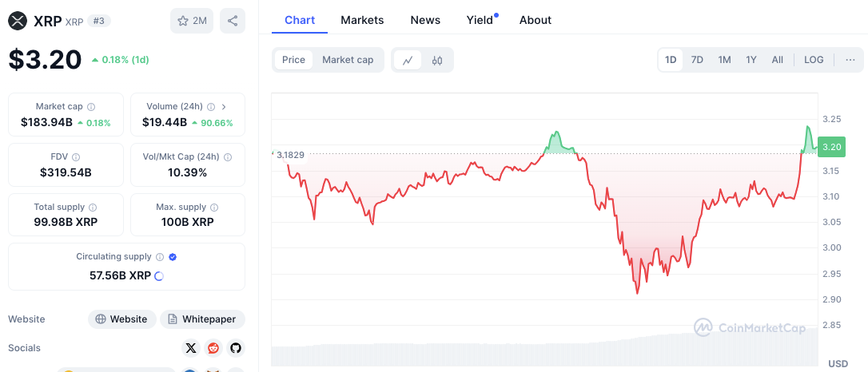Select the line chart view icon
This screenshot has width=868, height=372.
pos(408,60)
